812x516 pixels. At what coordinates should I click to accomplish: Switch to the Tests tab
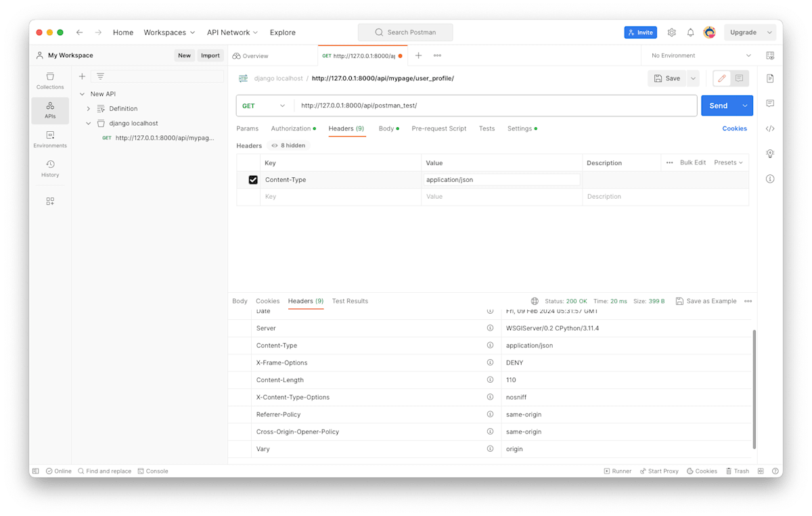coord(487,128)
